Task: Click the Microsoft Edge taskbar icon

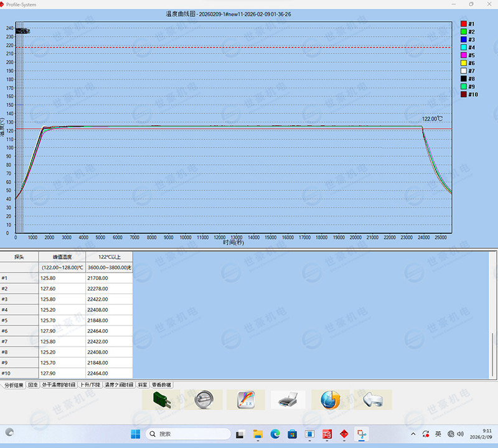Action: click(276, 434)
